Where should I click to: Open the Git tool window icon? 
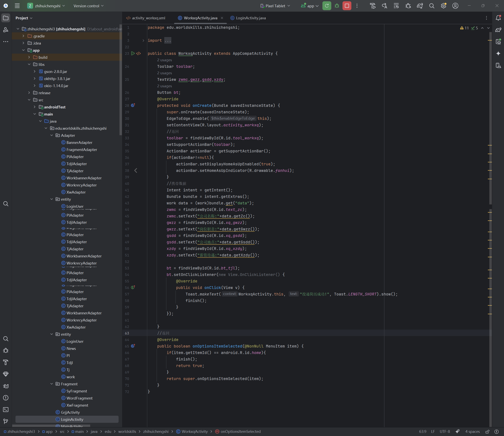point(6,421)
